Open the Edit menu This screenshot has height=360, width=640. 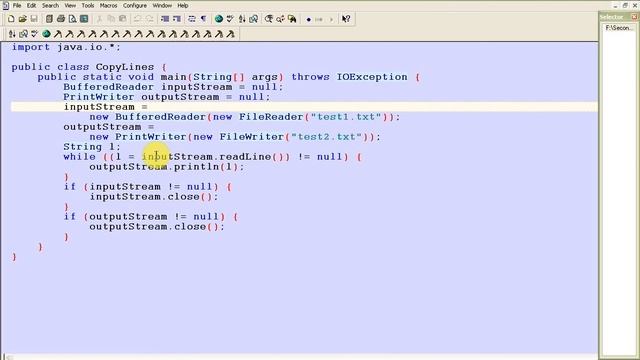pos(31,6)
